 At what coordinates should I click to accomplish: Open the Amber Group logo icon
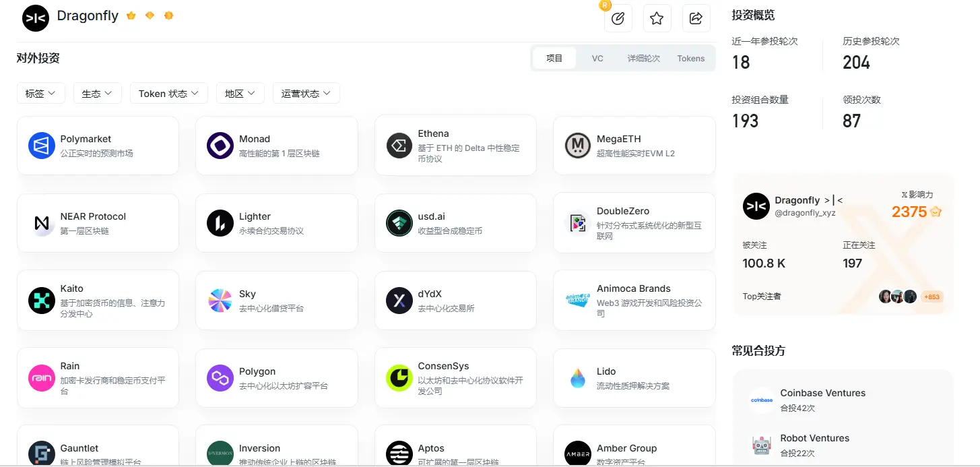tap(577, 453)
